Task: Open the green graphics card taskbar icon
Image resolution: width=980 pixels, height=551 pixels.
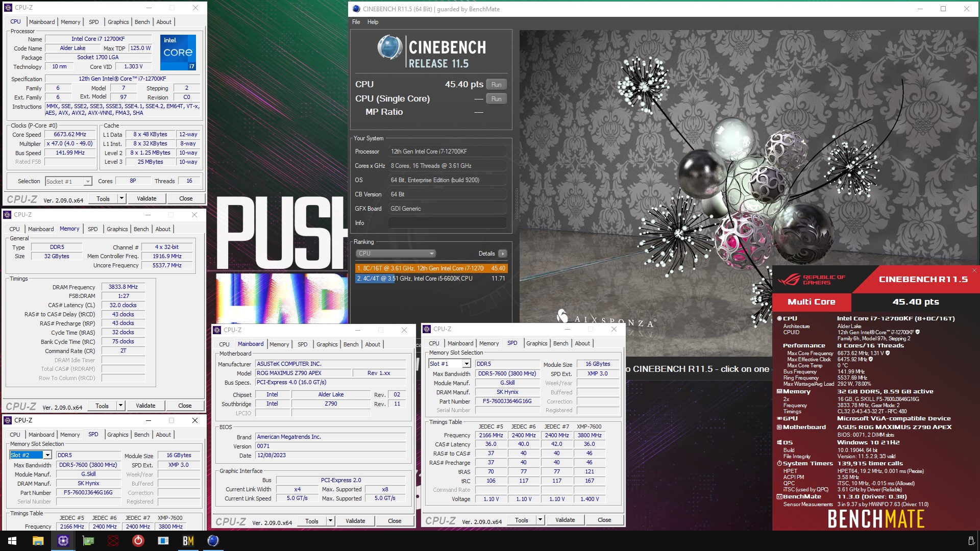Action: (x=88, y=541)
